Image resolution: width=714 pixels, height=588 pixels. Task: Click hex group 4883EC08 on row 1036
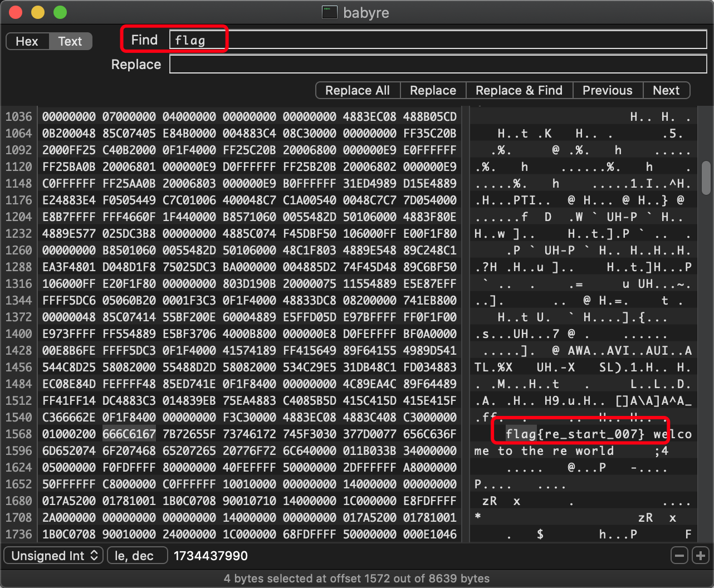(x=370, y=116)
